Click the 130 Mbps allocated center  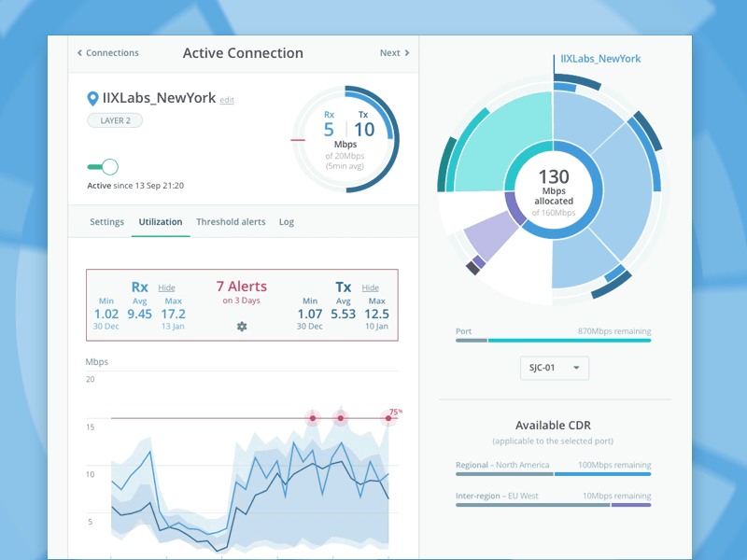(554, 191)
